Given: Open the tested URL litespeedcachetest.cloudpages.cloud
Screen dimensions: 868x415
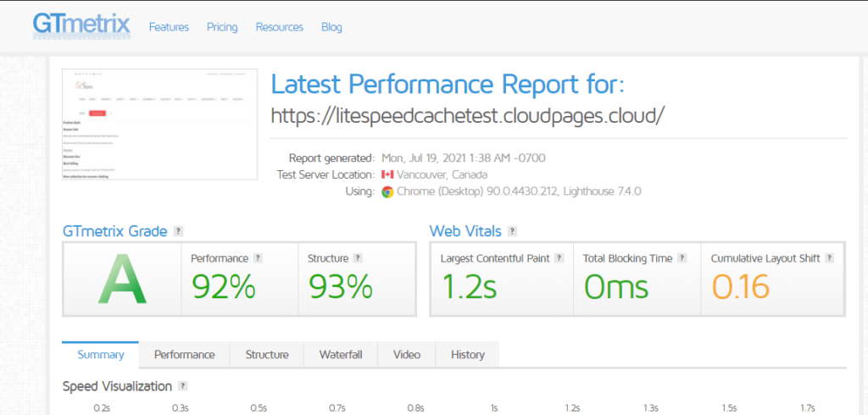Looking at the screenshot, I should (467, 114).
